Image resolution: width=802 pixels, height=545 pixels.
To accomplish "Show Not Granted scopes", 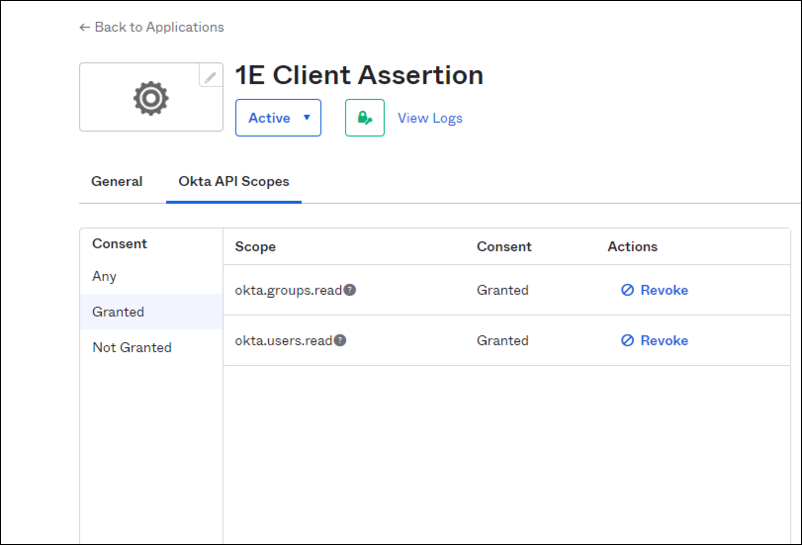I will [132, 348].
